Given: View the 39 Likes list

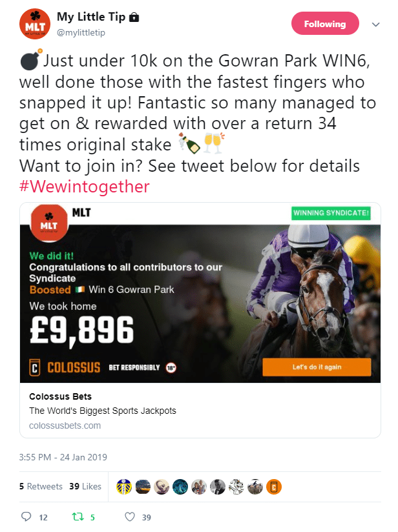Looking at the screenshot, I should click(x=85, y=486).
